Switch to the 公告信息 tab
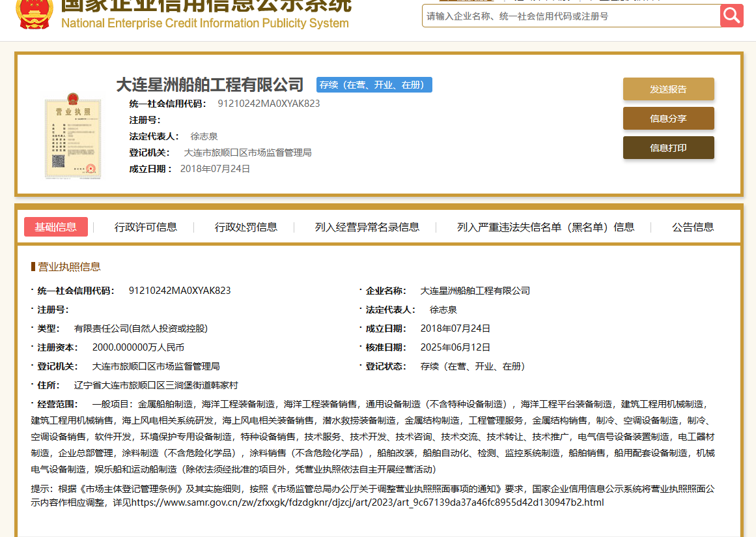Viewport: 756px width, 537px height. [693, 227]
